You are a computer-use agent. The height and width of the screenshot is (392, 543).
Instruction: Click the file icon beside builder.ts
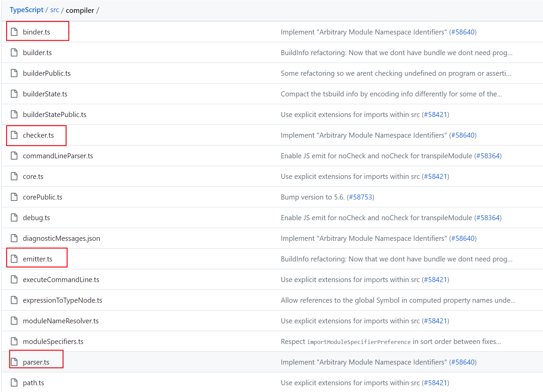pos(14,52)
